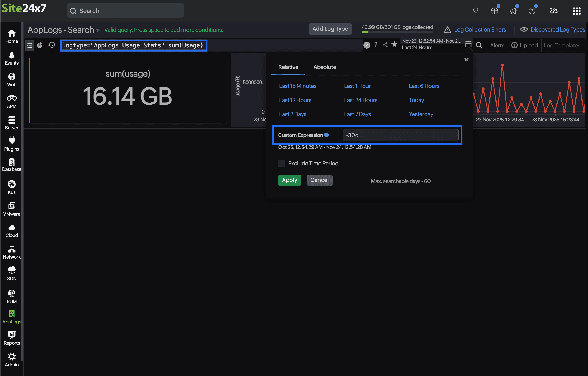Open Network monitoring from the sidebar
588x376 pixels.
(x=11, y=252)
